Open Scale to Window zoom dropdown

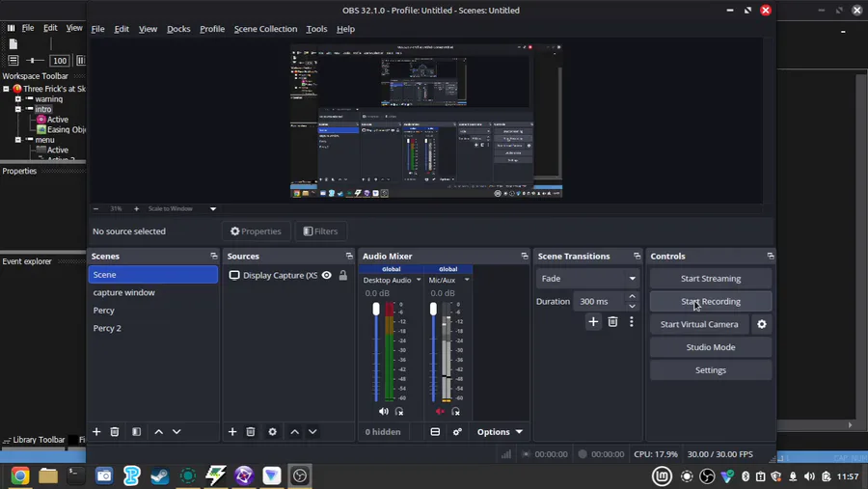(x=213, y=208)
